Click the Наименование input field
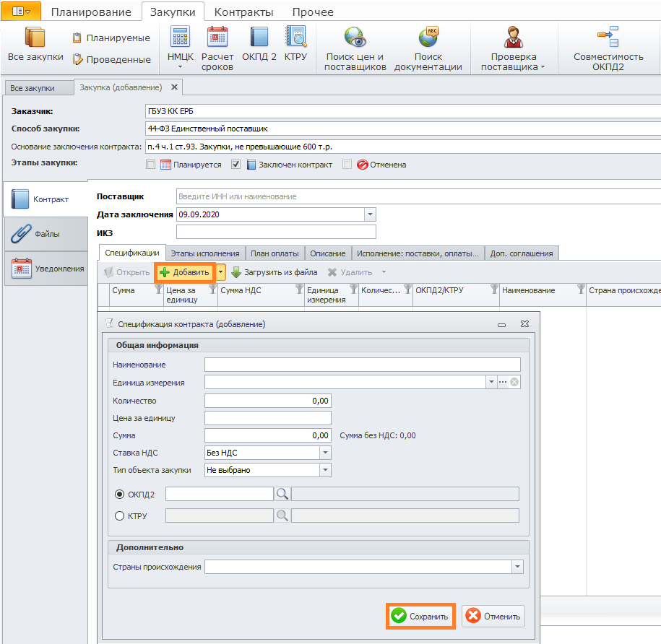Viewport: 661px width, 644px height. [x=362, y=365]
